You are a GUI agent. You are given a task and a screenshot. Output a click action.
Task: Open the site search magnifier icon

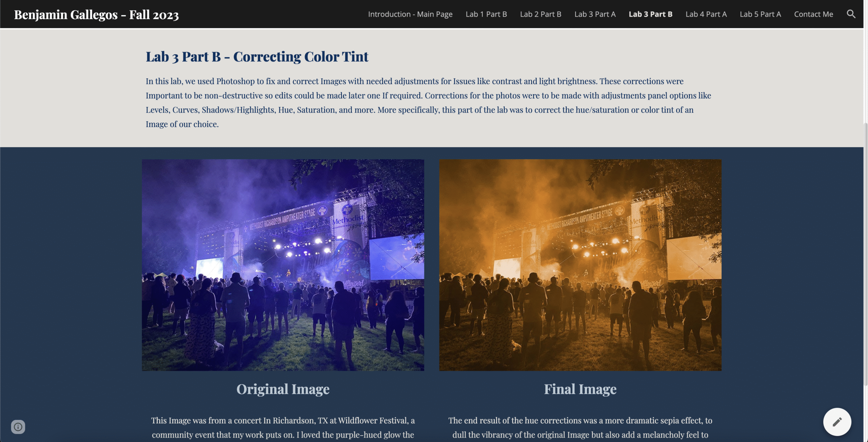tap(851, 14)
